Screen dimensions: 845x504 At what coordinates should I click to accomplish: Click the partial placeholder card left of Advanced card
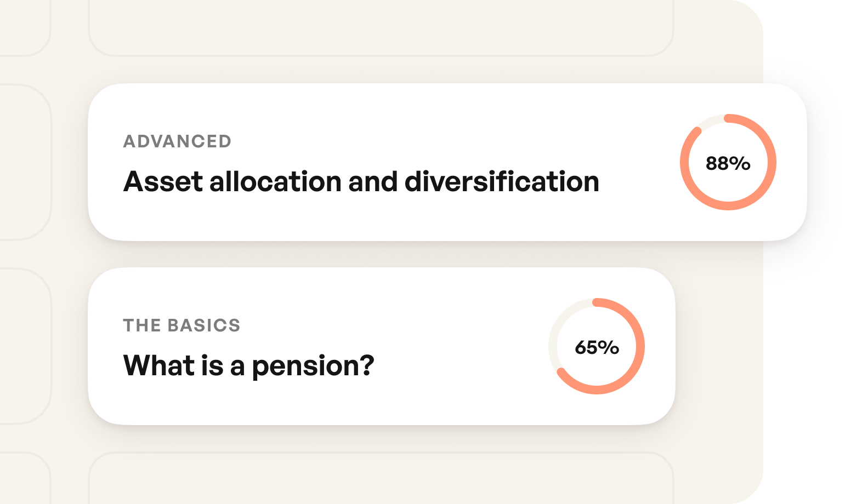click(25, 162)
